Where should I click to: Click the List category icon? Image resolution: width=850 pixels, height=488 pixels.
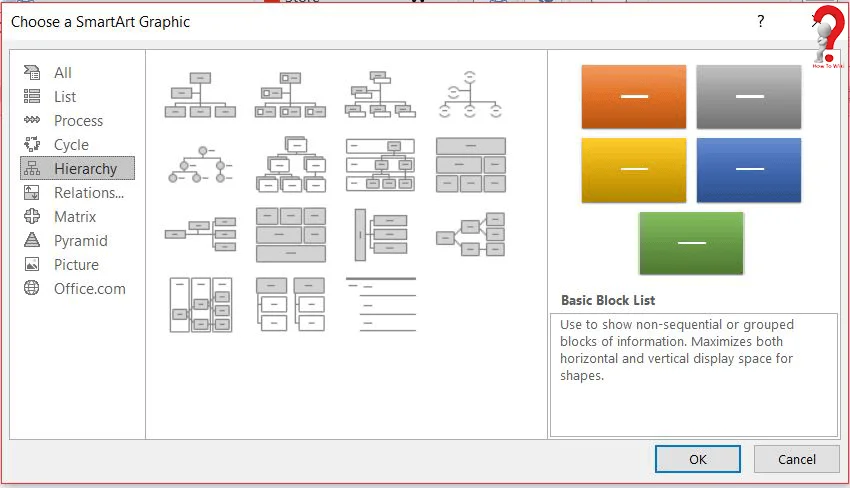point(32,96)
